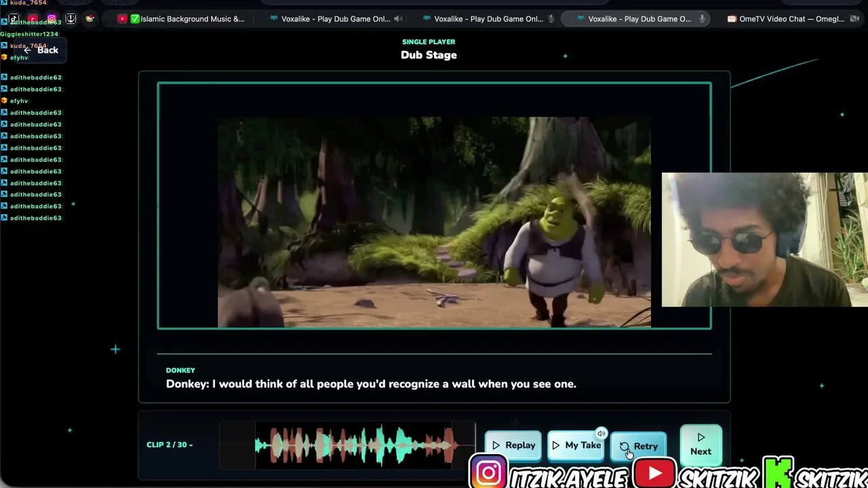Click the Giggleshitter1234 chat username

[29, 34]
